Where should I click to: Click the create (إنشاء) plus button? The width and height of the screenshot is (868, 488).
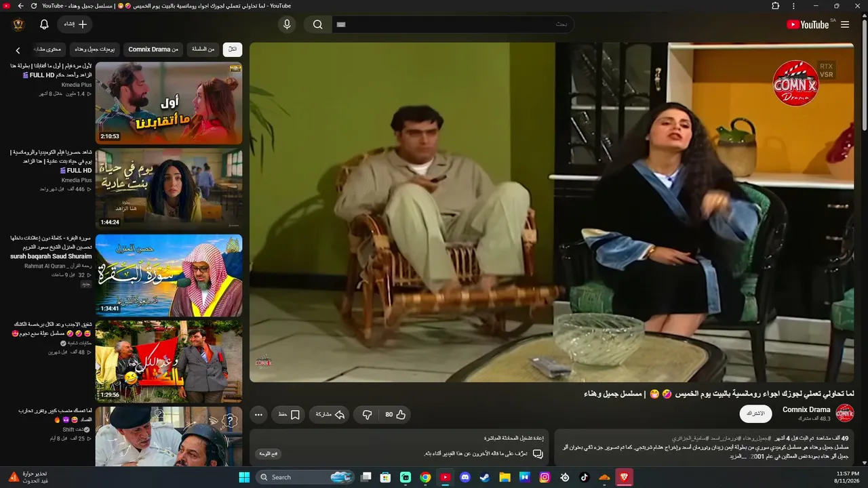[x=75, y=24]
